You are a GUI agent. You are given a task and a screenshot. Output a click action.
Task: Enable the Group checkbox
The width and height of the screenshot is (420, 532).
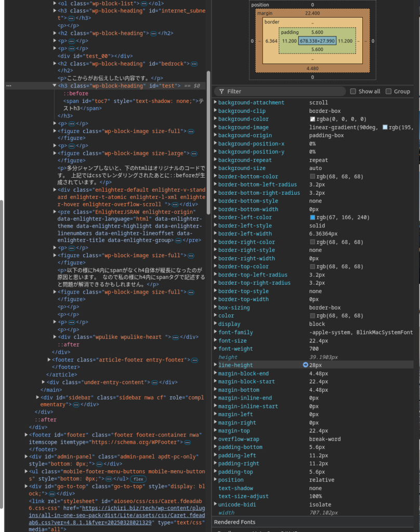(388, 91)
